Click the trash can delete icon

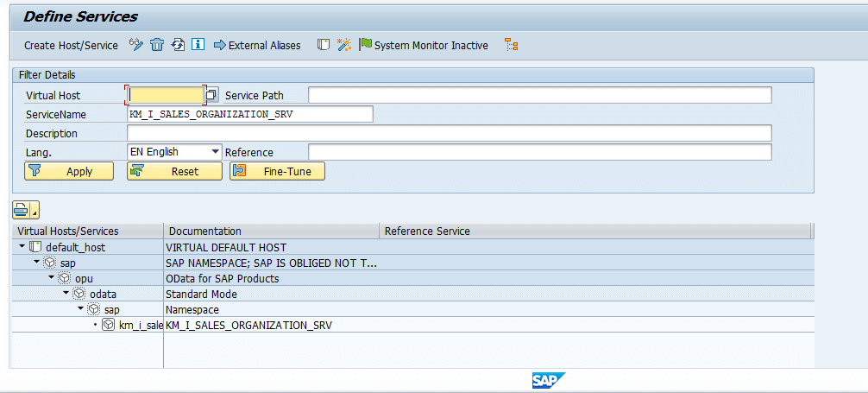click(157, 45)
